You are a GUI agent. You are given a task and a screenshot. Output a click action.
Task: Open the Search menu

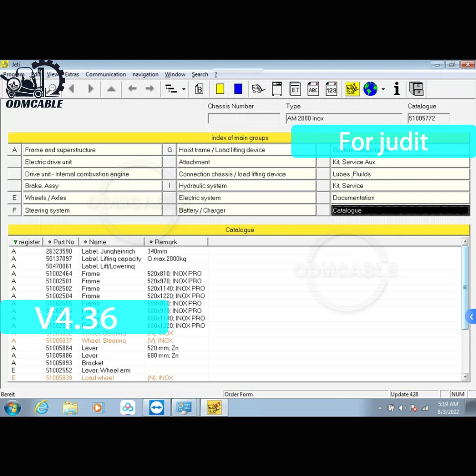200,74
